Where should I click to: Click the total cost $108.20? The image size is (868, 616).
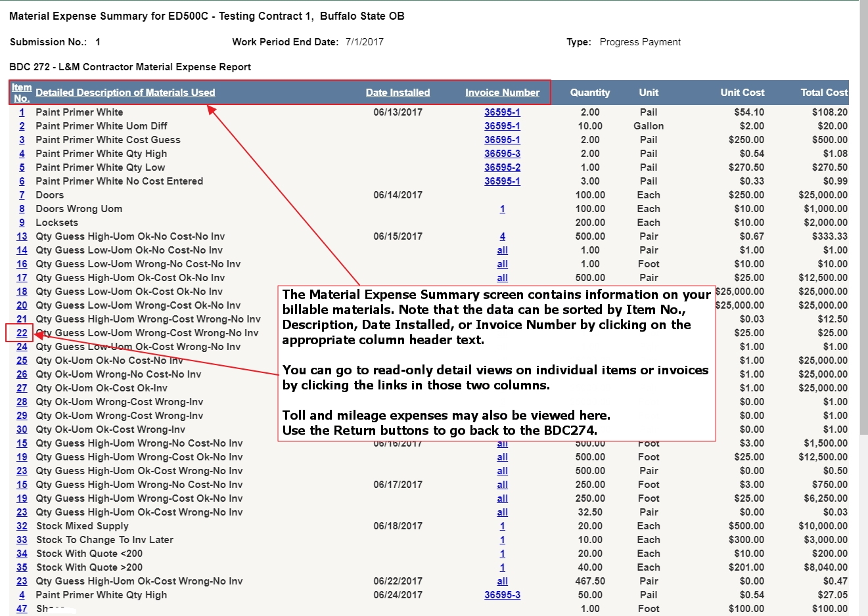pyautogui.click(x=830, y=112)
